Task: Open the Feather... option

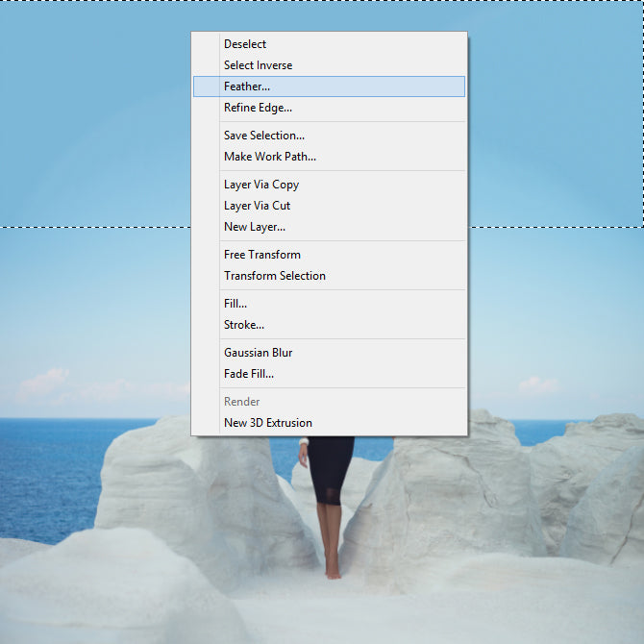Action: click(329, 87)
